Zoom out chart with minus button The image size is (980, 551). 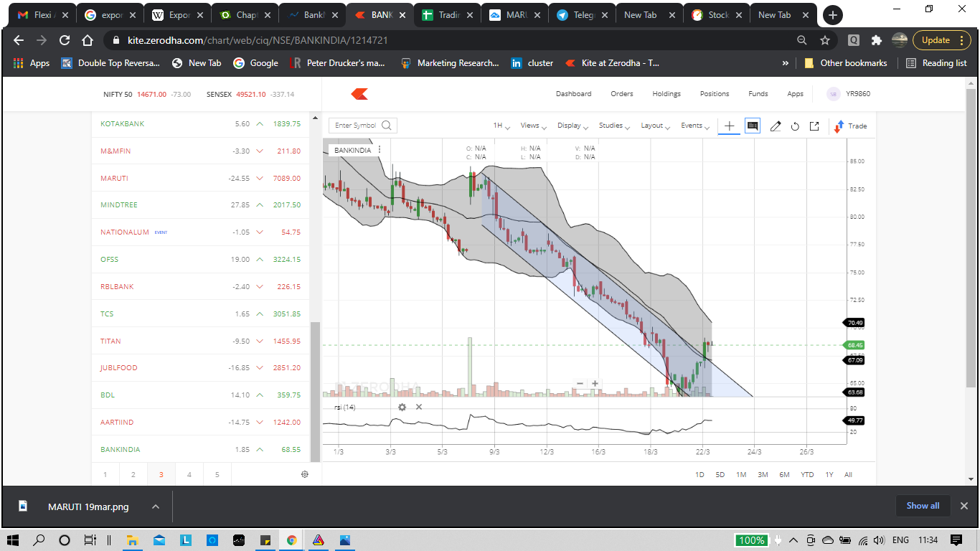point(580,384)
